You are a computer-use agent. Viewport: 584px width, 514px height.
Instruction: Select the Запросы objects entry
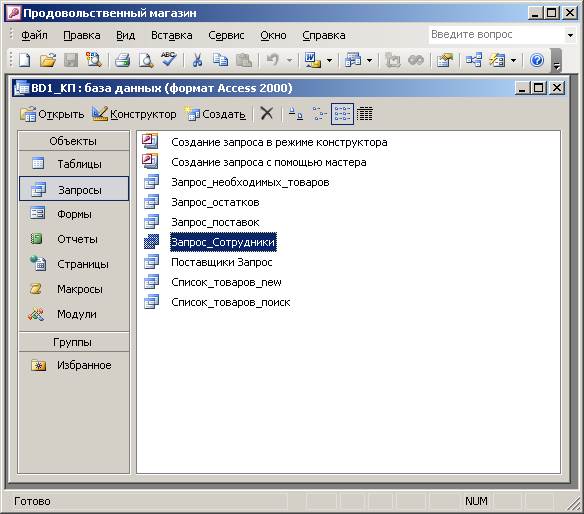(74, 189)
